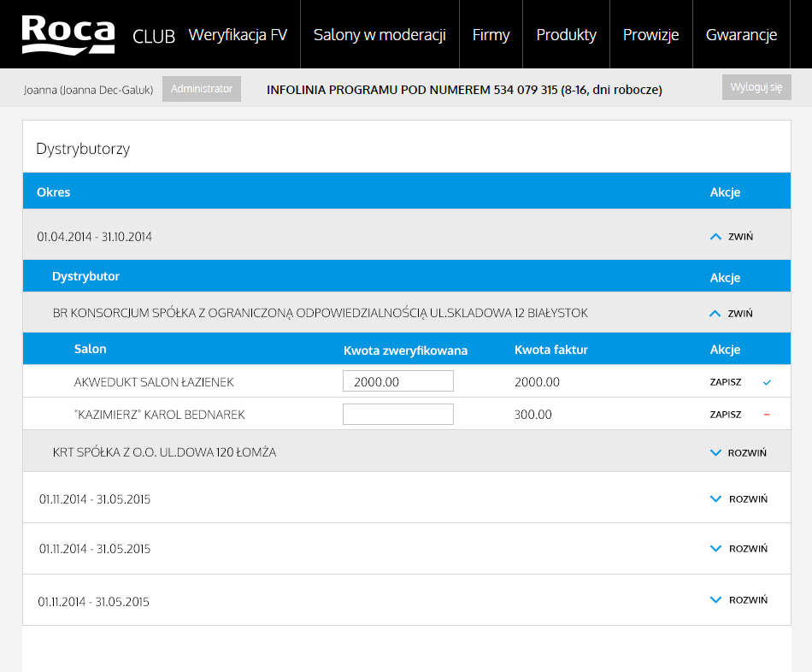Click the Dystrybutorzy page heading
This screenshot has height=672, width=812.
83,149
